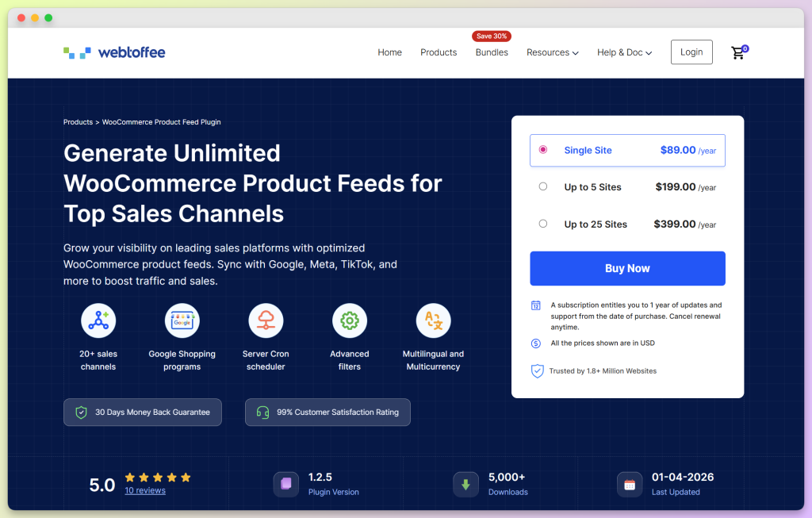Click the Plugin Version purple icon

point(285,484)
